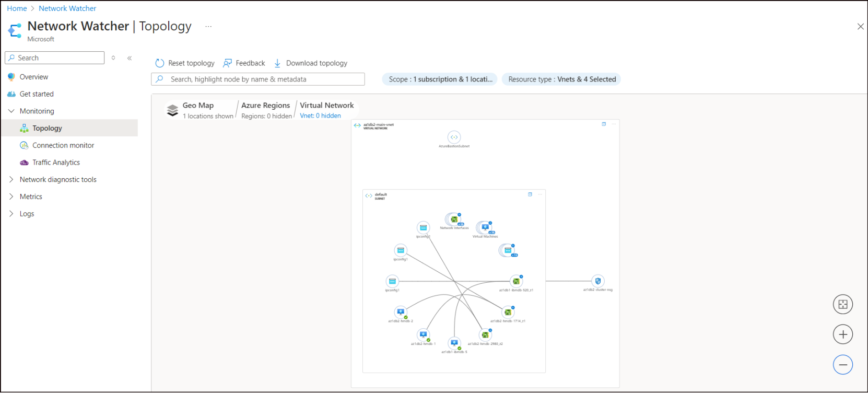
Task: Select the az1db1-ibmdb-5 VM node
Action: point(454,343)
